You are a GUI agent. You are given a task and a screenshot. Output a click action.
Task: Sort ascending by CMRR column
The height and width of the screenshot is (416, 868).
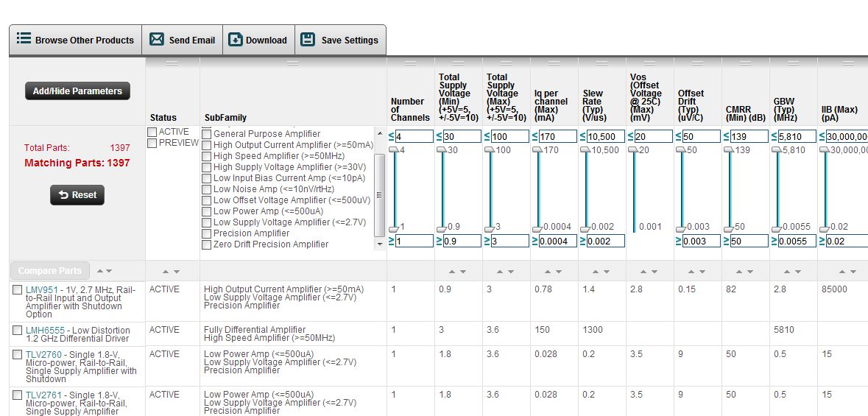pyautogui.click(x=740, y=272)
